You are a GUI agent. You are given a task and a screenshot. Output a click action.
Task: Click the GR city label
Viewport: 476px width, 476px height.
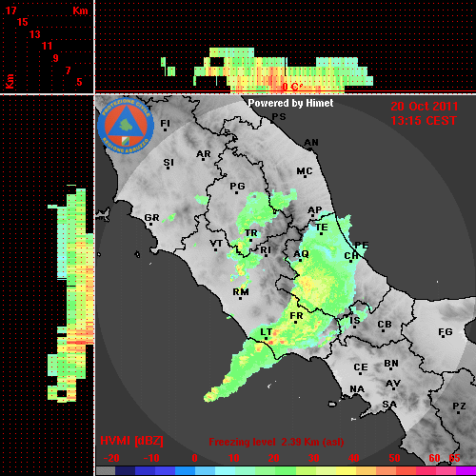click(x=151, y=218)
